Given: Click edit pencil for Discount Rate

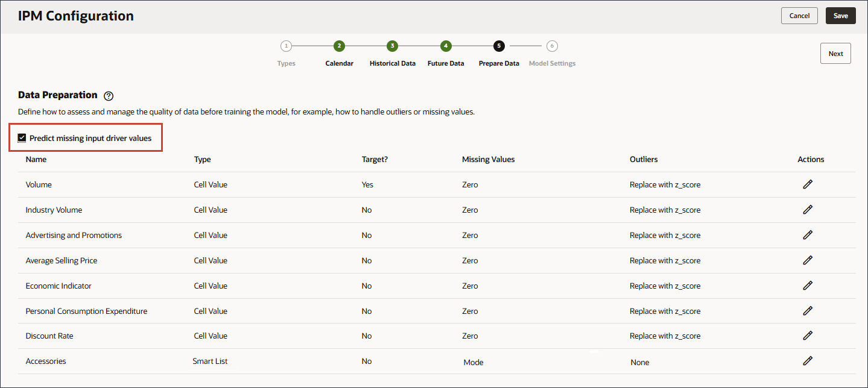Looking at the screenshot, I should pyautogui.click(x=808, y=336).
